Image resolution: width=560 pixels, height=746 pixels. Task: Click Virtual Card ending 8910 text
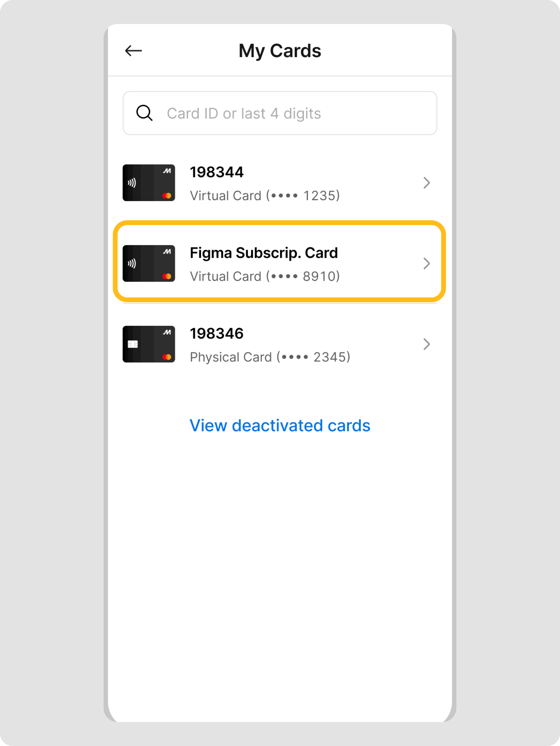[x=265, y=276]
